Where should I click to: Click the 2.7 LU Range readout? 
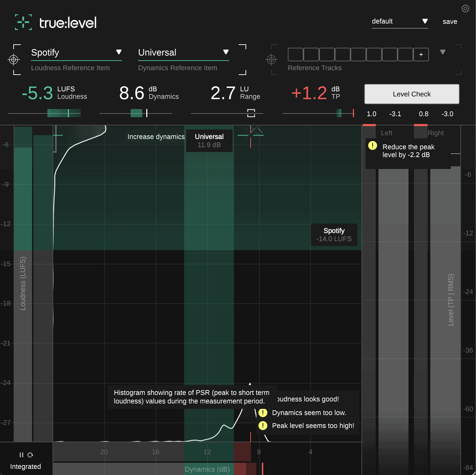coord(235,93)
